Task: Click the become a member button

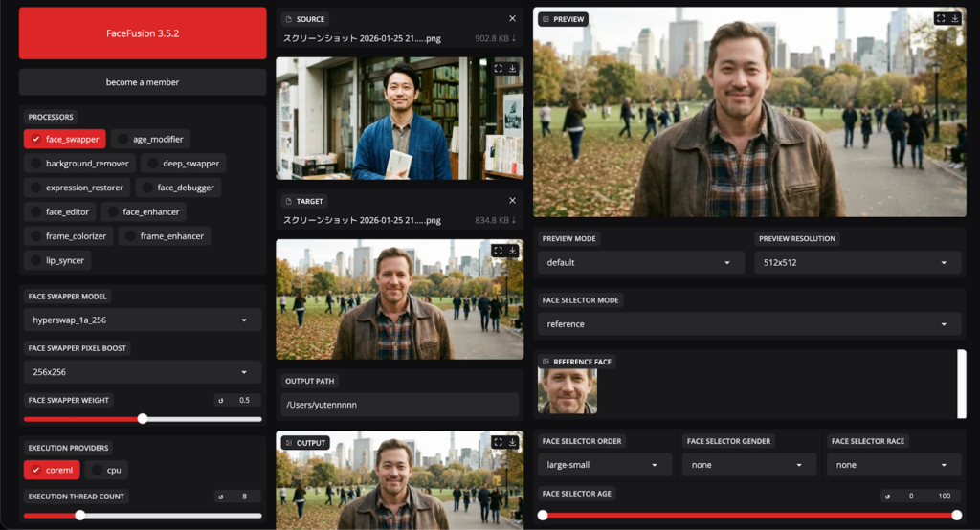Action: point(143,82)
